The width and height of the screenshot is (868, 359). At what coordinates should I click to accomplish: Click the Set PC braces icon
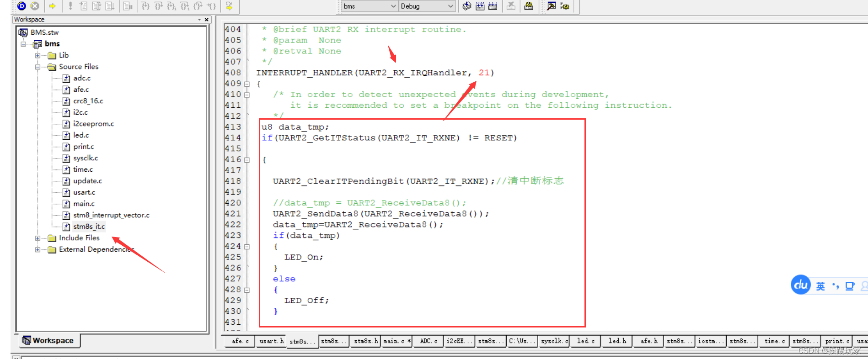[211, 6]
